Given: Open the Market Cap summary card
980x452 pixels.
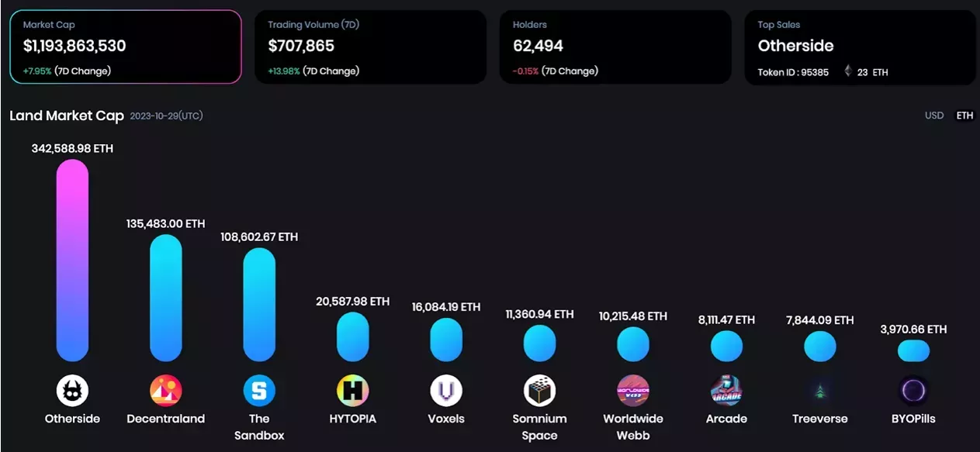Looking at the screenshot, I should (126, 47).
